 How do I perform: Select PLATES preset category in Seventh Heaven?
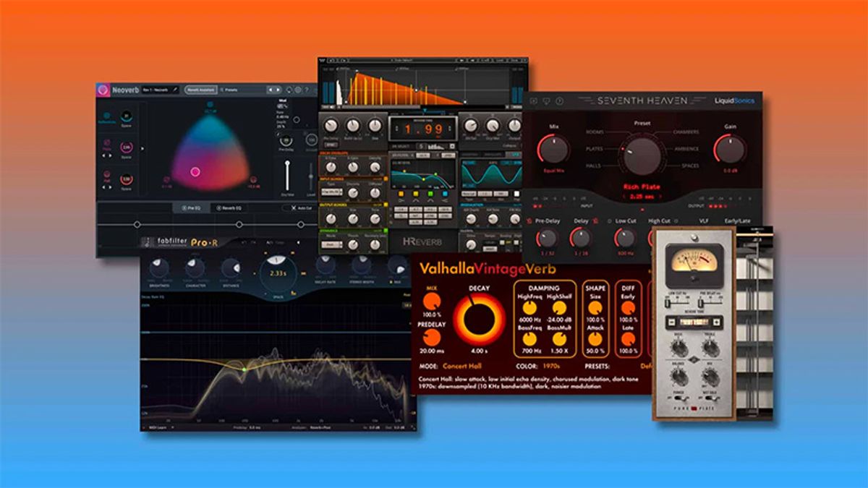point(595,149)
